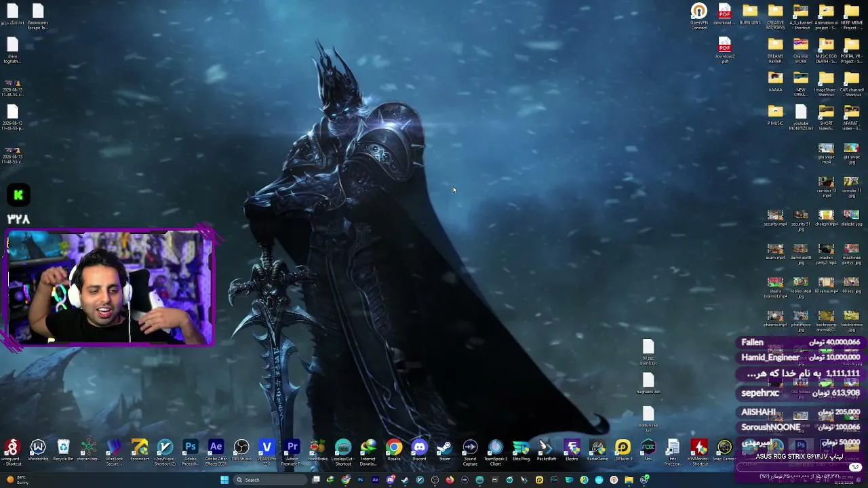Open the AAAAA folder
Image resolution: width=868 pixels, height=488 pixels.
point(775,81)
